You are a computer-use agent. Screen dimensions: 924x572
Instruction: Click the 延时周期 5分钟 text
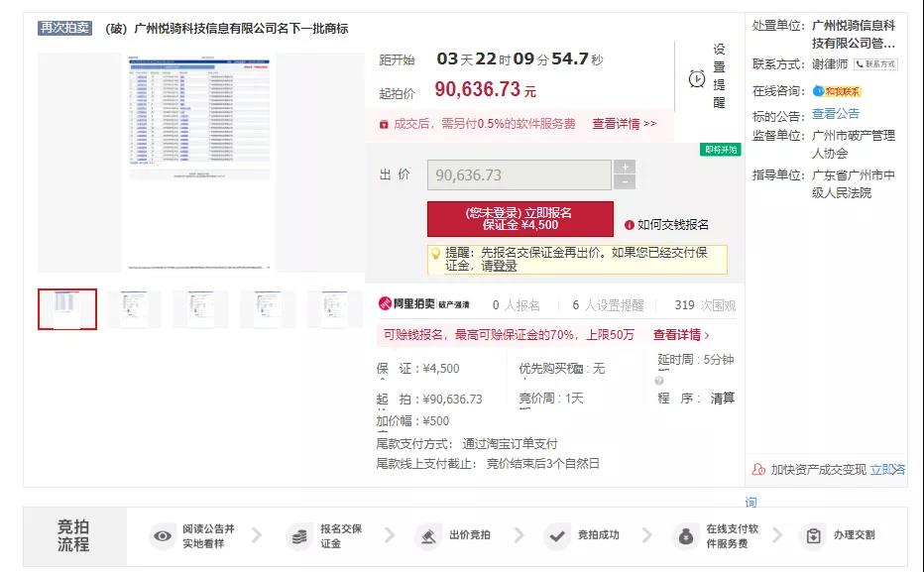[696, 360]
